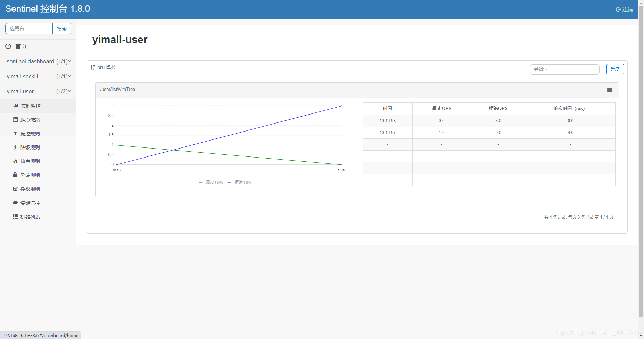The height and width of the screenshot is (339, 644).
Task: Click the list icon for 簇点链路
Action: pyautogui.click(x=15, y=119)
